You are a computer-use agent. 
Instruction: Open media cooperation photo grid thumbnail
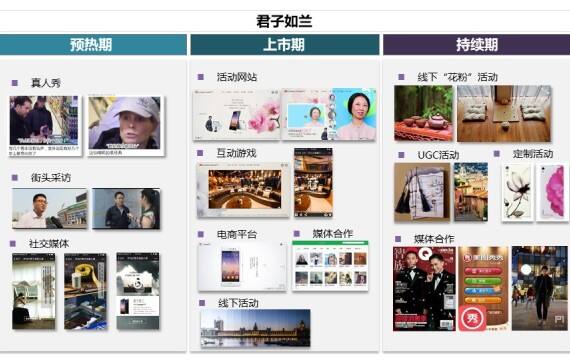330,265
